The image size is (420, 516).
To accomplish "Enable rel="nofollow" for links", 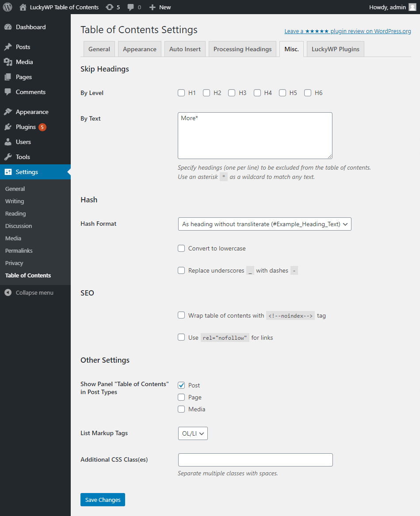I will coord(181,338).
